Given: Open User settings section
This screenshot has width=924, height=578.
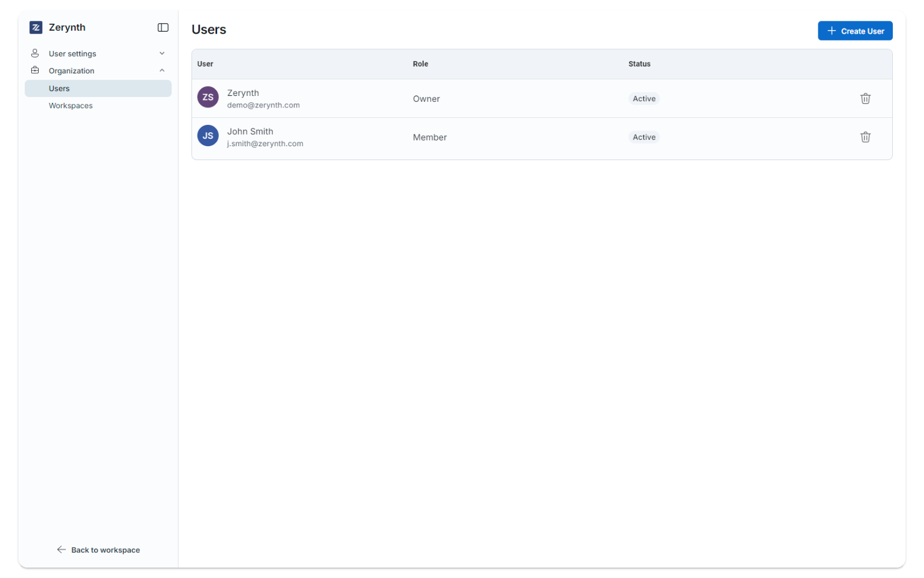Looking at the screenshot, I should coord(98,53).
